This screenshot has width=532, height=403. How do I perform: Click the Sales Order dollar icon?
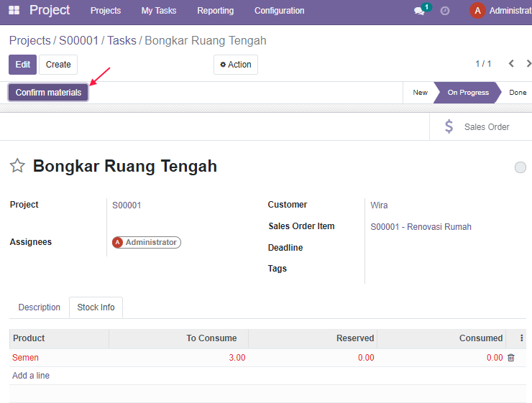(x=449, y=126)
